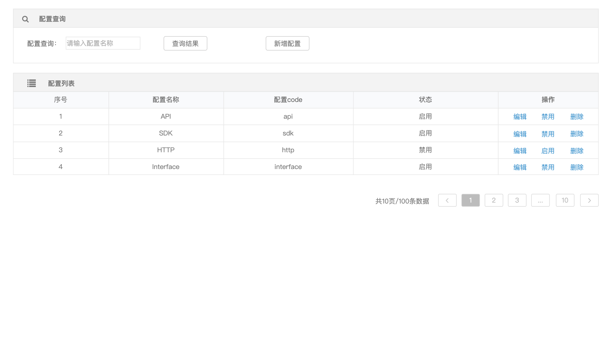Click the search magnifier icon in header
Screen dimensions: 613x364
coord(25,19)
